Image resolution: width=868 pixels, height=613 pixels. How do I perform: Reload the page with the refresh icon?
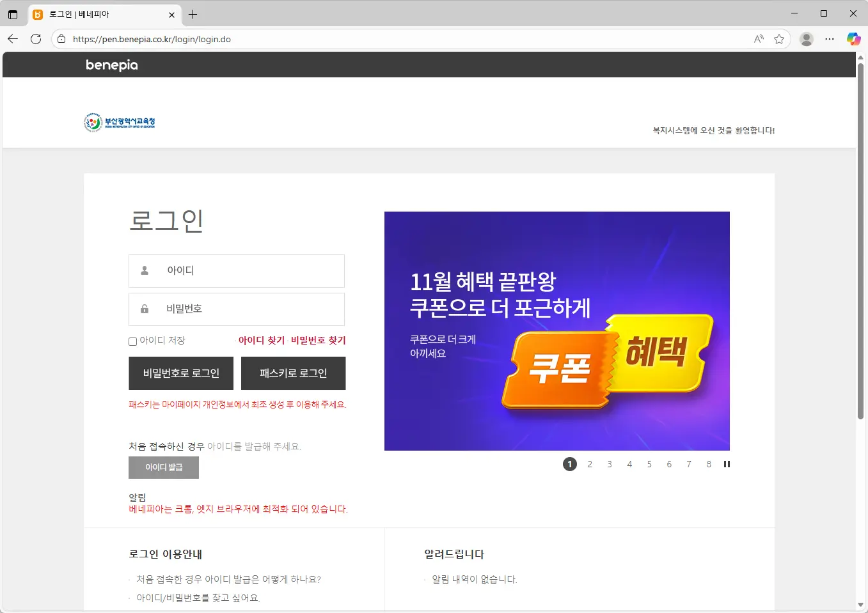(x=36, y=38)
